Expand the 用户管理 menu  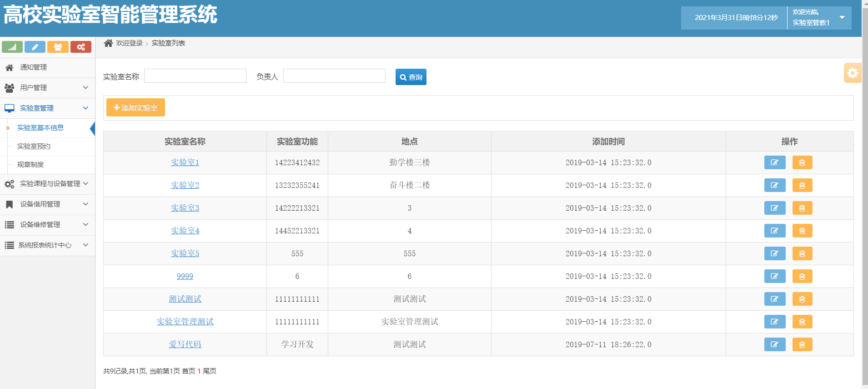47,88
